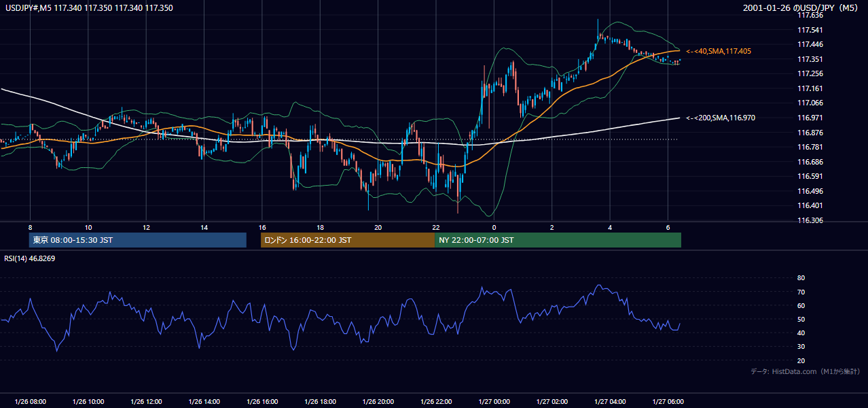Click bottom axis label 1/26 14:00

click(204, 402)
